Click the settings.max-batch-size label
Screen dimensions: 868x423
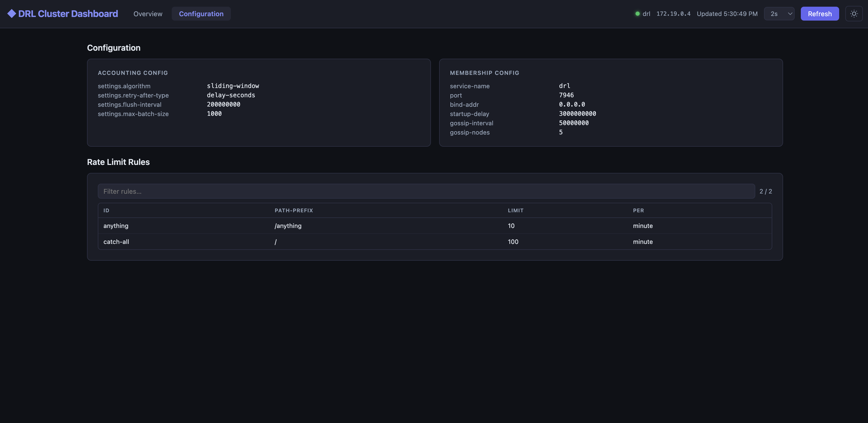(x=133, y=114)
